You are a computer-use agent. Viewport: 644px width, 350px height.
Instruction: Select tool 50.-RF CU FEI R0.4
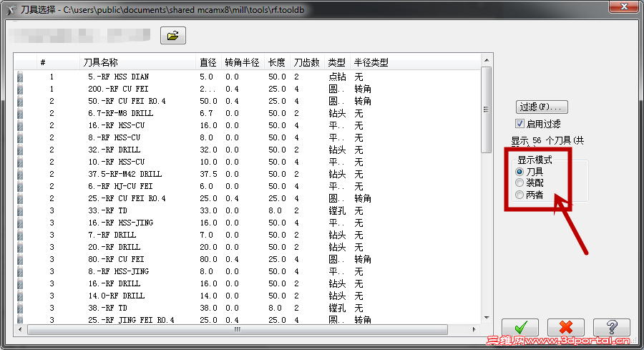(x=127, y=101)
